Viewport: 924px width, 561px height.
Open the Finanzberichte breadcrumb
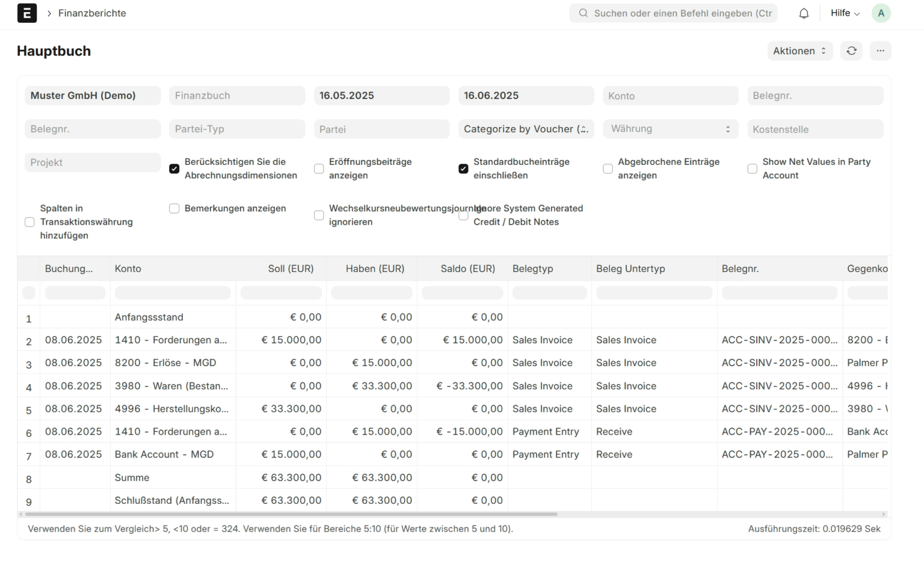point(92,13)
